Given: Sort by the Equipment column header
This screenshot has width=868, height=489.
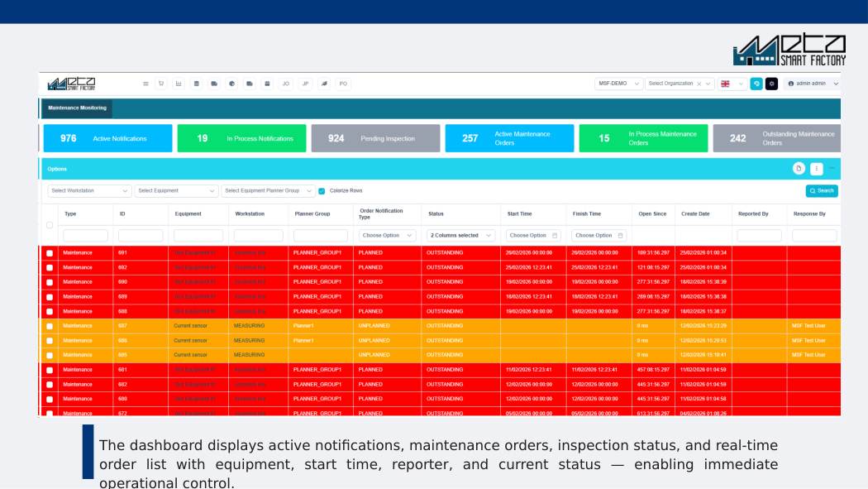Looking at the screenshot, I should click(188, 213).
